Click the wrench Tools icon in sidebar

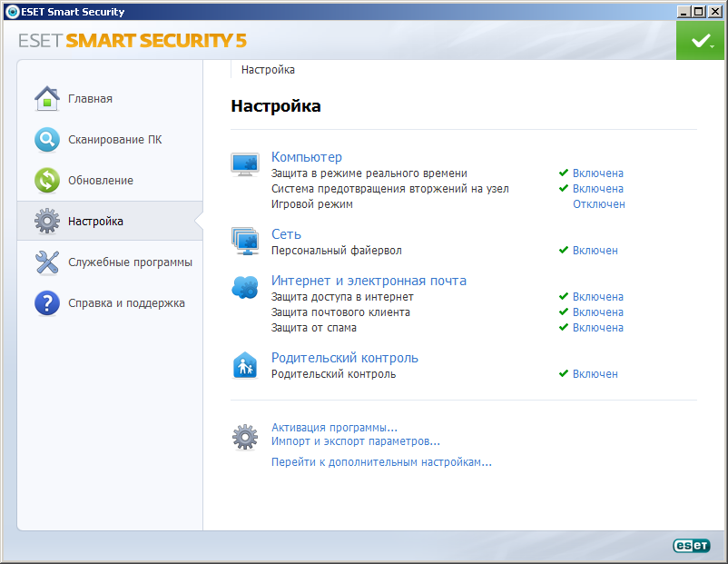pyautogui.click(x=47, y=262)
